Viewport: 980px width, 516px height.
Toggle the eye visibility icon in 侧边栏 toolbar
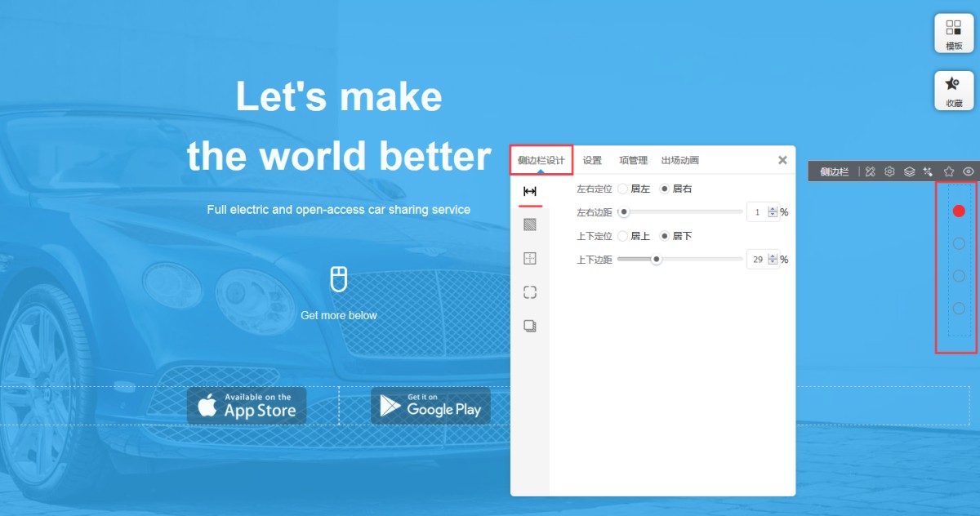pos(969,171)
